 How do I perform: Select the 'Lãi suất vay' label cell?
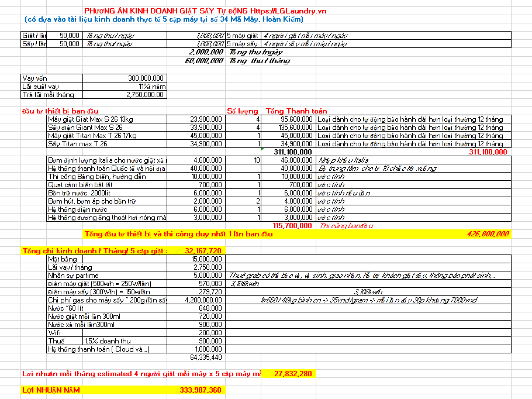click(x=51, y=86)
